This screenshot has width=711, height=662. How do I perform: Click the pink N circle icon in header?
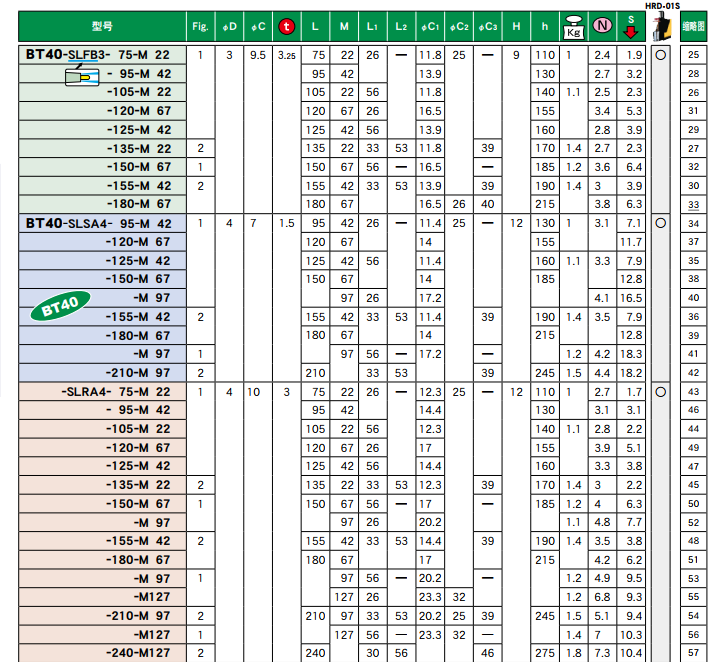coord(602,25)
